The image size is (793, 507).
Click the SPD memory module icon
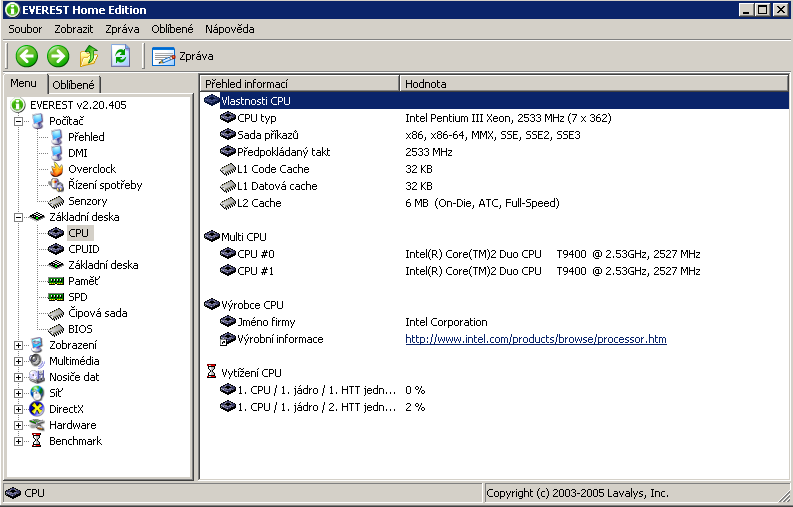coord(56,297)
